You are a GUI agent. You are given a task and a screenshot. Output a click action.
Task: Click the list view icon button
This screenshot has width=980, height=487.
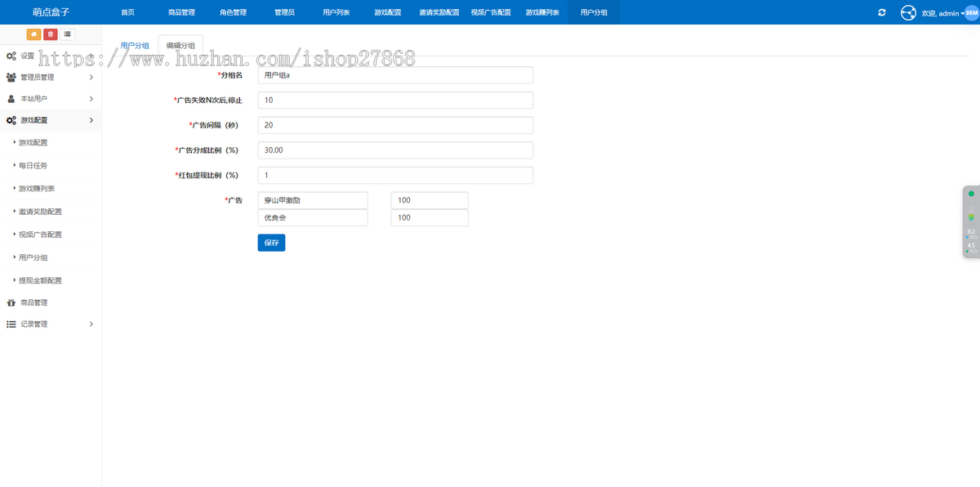coord(68,34)
